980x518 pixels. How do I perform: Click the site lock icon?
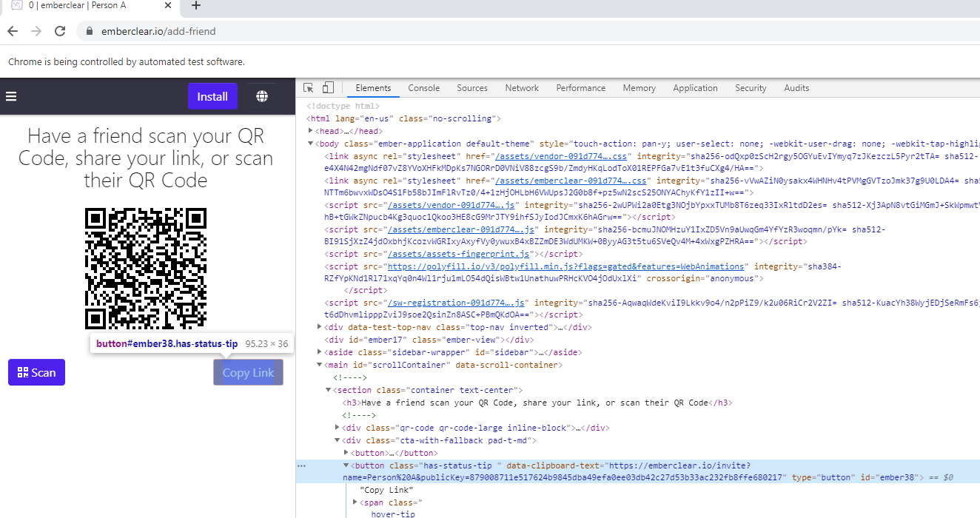pyautogui.click(x=90, y=31)
